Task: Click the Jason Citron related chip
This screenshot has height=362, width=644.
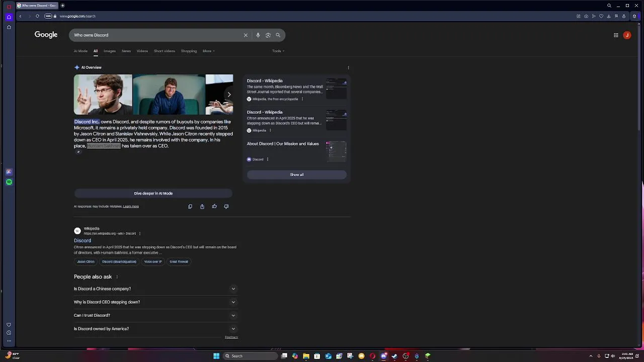Action: [x=86, y=261]
